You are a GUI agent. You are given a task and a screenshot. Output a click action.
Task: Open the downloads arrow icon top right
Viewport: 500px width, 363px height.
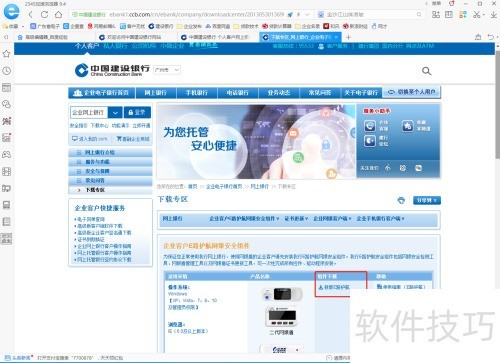493,14
